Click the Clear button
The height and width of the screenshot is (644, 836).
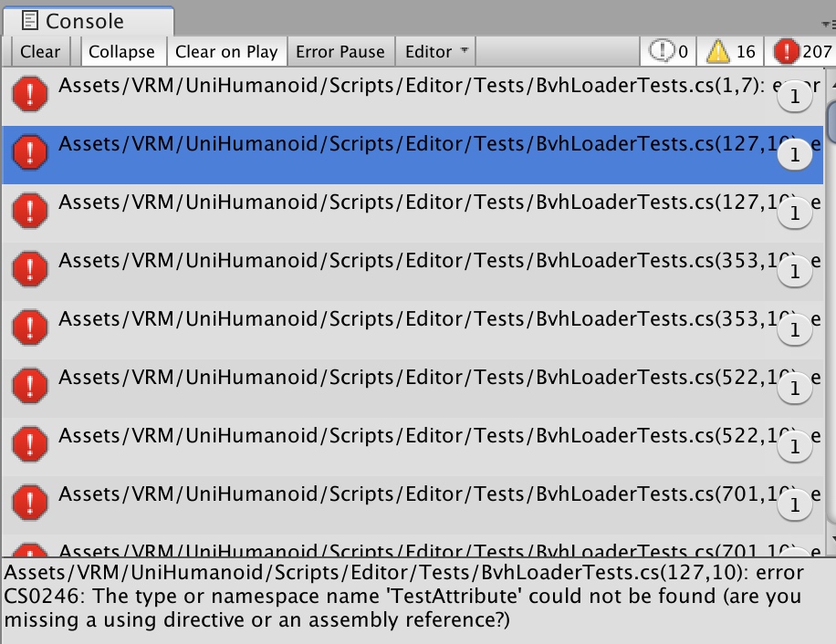tap(40, 52)
